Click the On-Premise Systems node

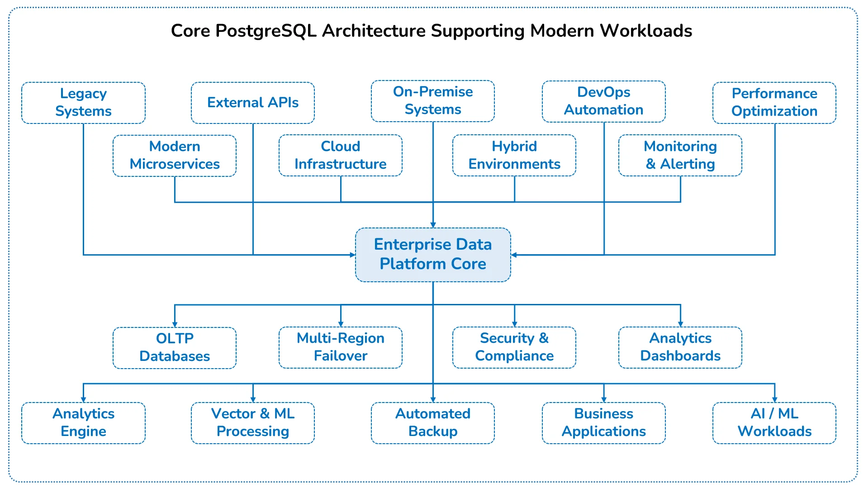pyautogui.click(x=433, y=101)
